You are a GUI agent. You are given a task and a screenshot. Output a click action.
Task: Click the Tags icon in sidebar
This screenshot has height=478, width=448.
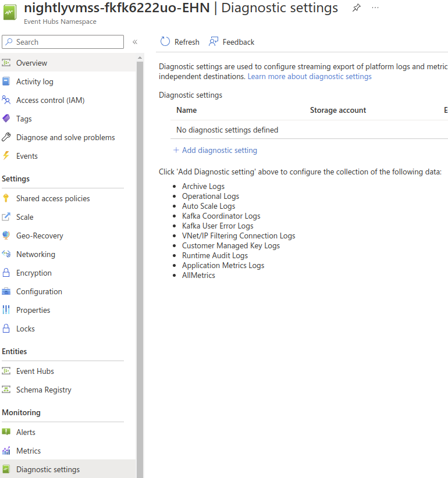6,119
